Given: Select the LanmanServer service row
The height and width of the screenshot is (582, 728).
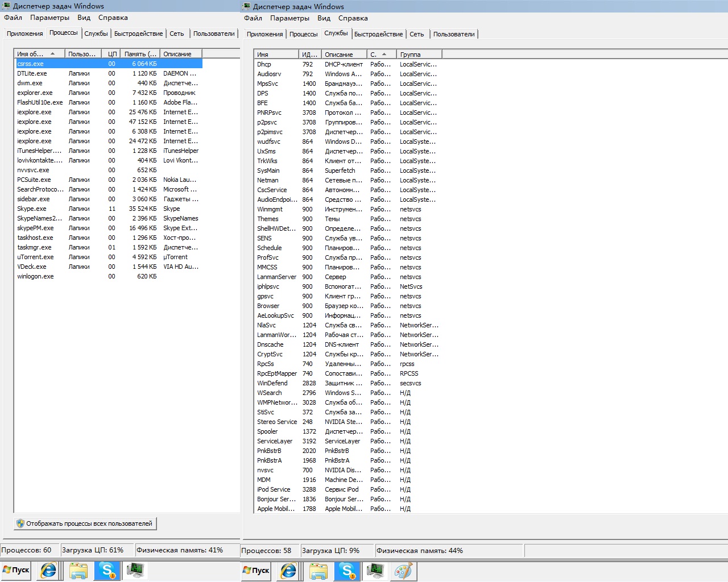Looking at the screenshot, I should pyautogui.click(x=348, y=277).
